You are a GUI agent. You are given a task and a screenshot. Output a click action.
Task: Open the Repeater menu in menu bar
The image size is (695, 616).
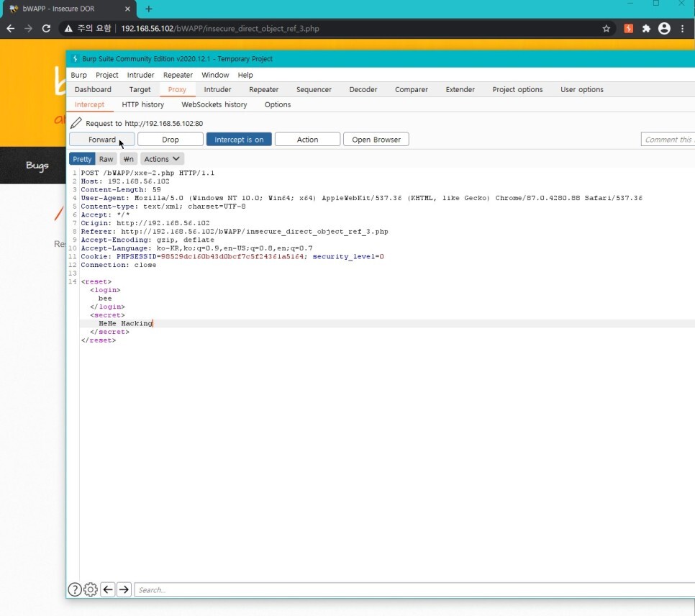(178, 75)
